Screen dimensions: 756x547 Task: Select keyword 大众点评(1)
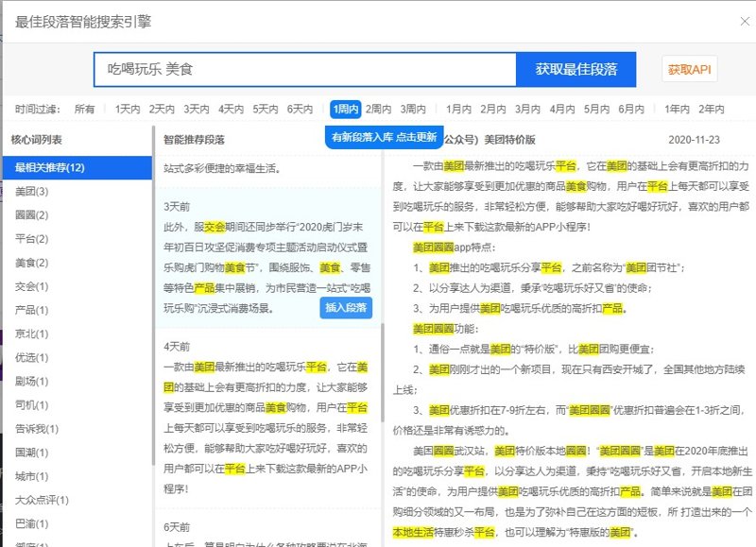(42, 500)
